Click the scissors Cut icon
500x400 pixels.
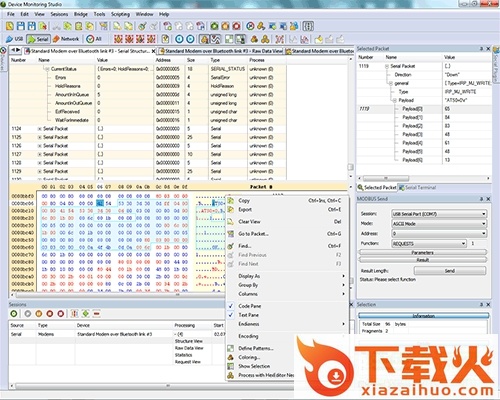(57, 26)
